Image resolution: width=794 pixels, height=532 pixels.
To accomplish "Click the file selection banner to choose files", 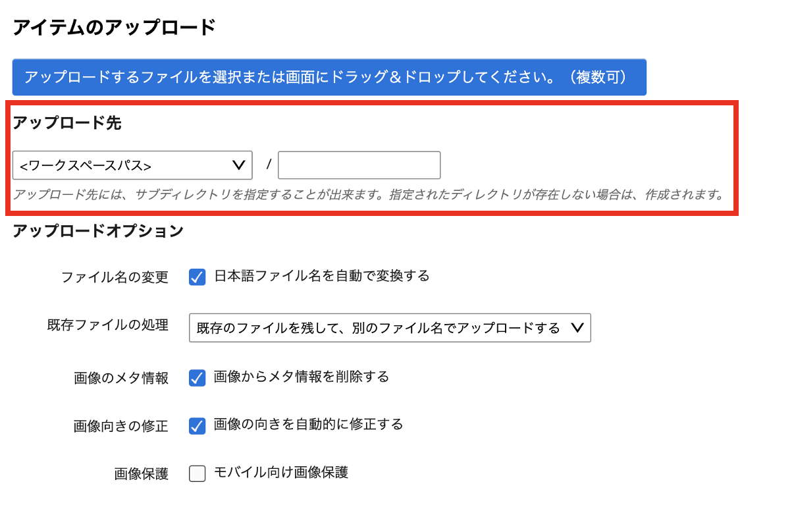I will click(x=328, y=77).
